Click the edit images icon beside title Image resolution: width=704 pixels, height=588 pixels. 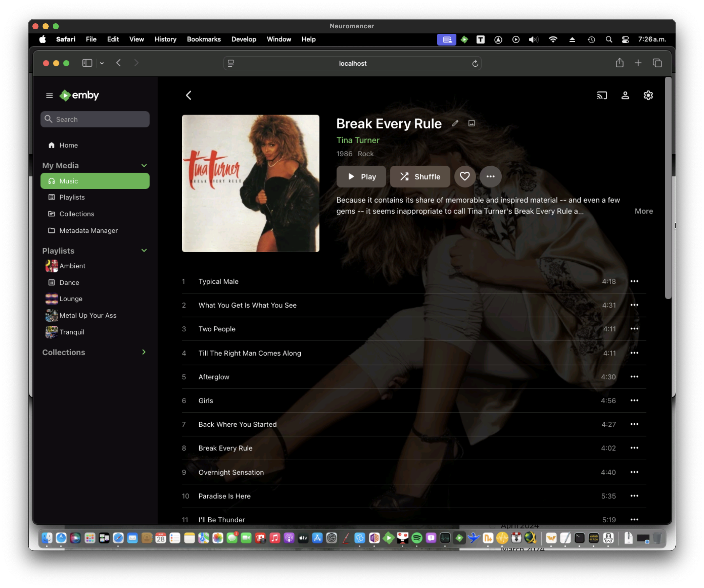[x=471, y=123]
